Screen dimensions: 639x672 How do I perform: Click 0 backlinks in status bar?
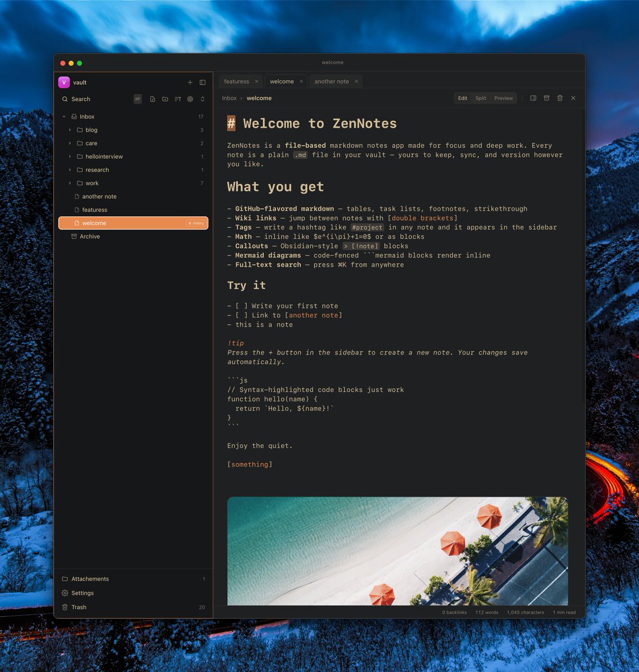click(454, 613)
